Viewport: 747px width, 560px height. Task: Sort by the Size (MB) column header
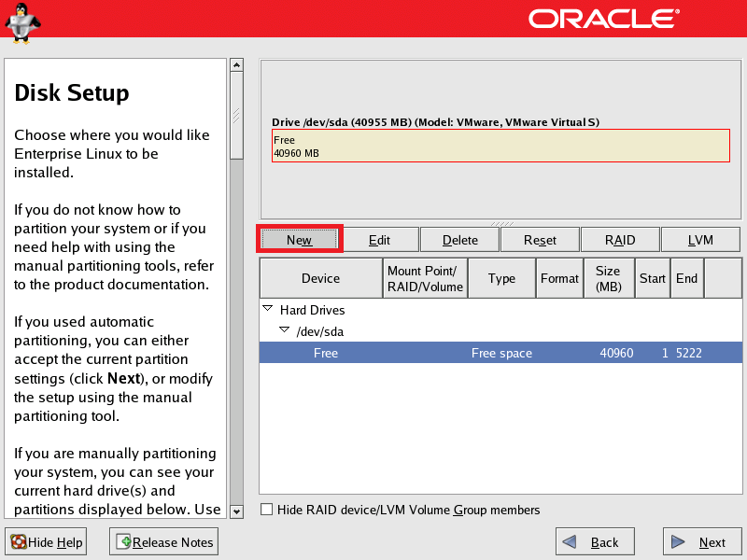point(610,278)
